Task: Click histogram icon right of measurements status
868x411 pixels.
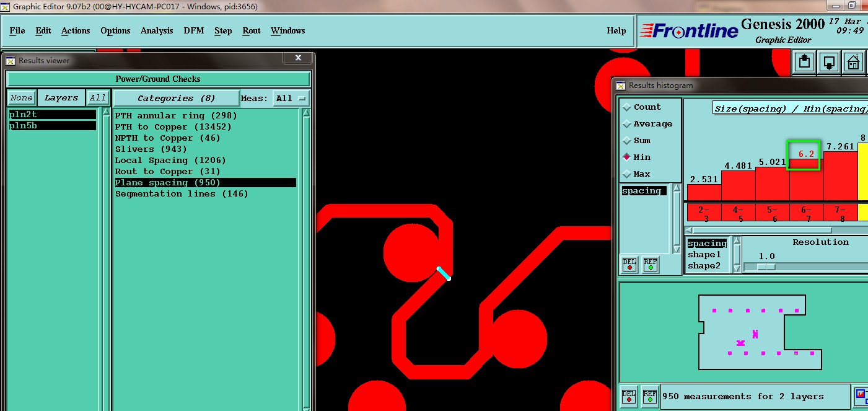Action: 861,396
